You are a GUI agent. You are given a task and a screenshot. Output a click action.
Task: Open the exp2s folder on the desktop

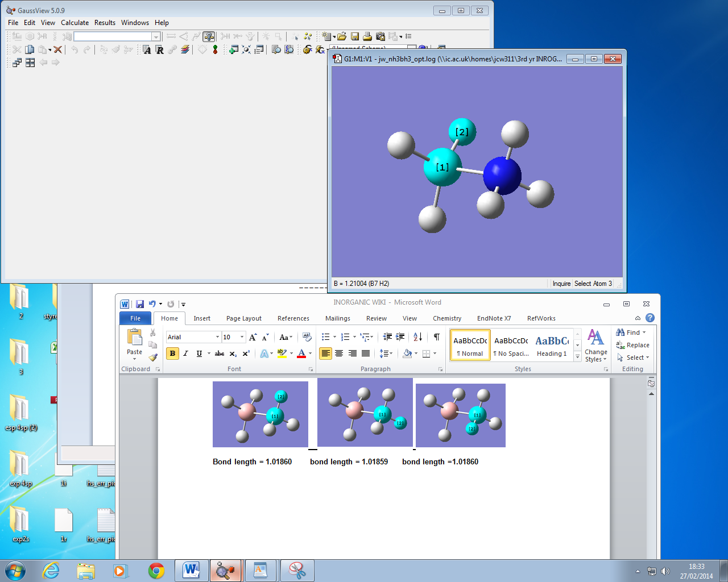tap(20, 524)
